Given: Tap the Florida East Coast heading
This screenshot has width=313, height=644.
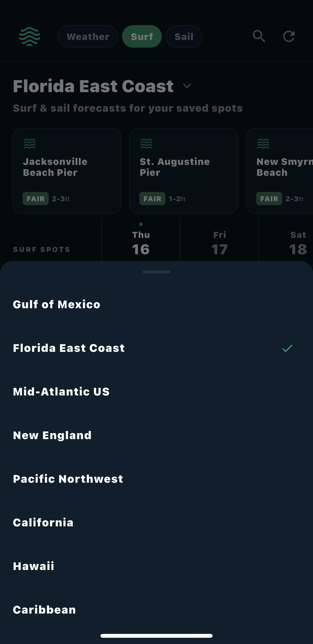Looking at the screenshot, I should (93, 86).
